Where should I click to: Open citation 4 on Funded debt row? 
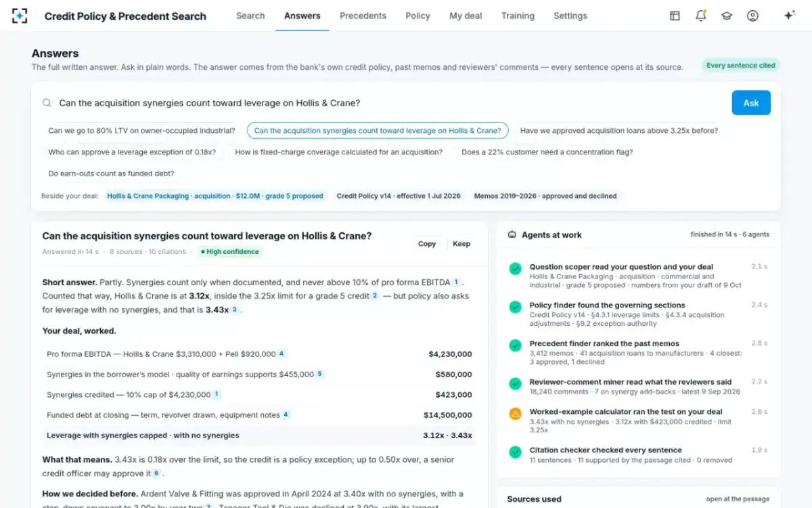286,415
